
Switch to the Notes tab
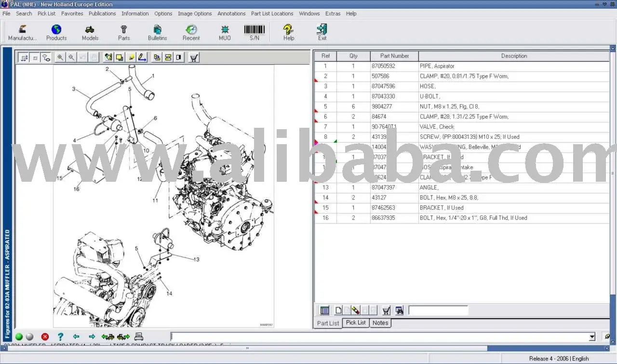[380, 323]
